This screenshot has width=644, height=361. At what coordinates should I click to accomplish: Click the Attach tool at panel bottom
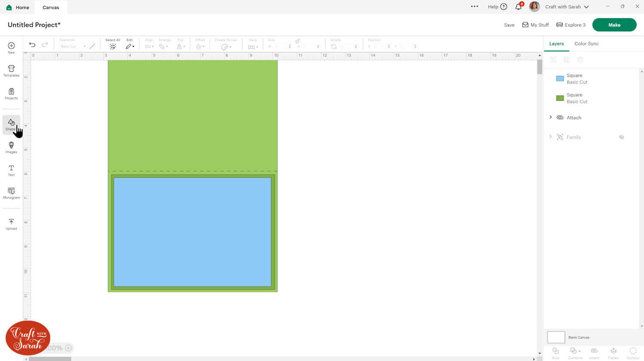tap(594, 353)
